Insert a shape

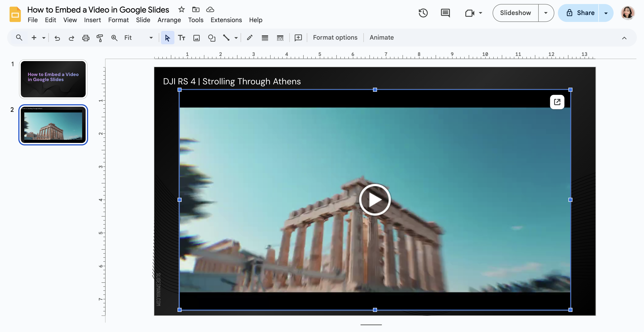212,38
